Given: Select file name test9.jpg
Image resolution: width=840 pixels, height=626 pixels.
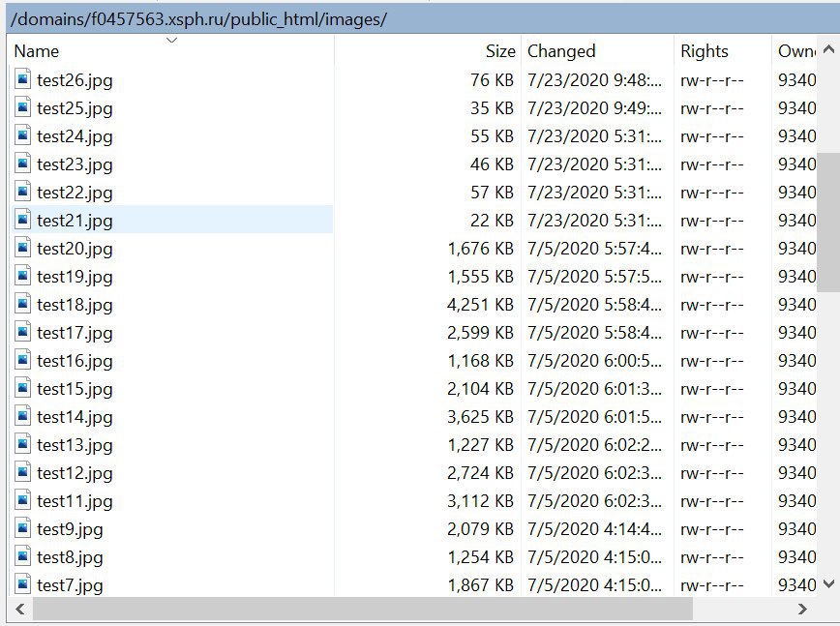Looking at the screenshot, I should click(71, 529).
